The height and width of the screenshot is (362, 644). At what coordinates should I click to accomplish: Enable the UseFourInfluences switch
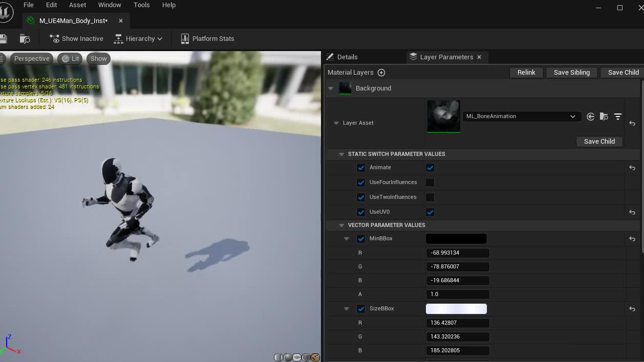430,182
